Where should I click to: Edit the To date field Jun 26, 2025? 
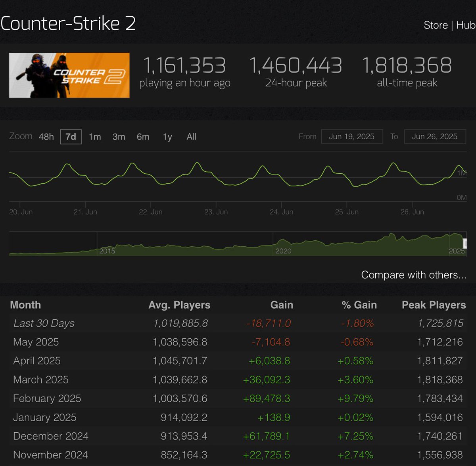click(435, 136)
